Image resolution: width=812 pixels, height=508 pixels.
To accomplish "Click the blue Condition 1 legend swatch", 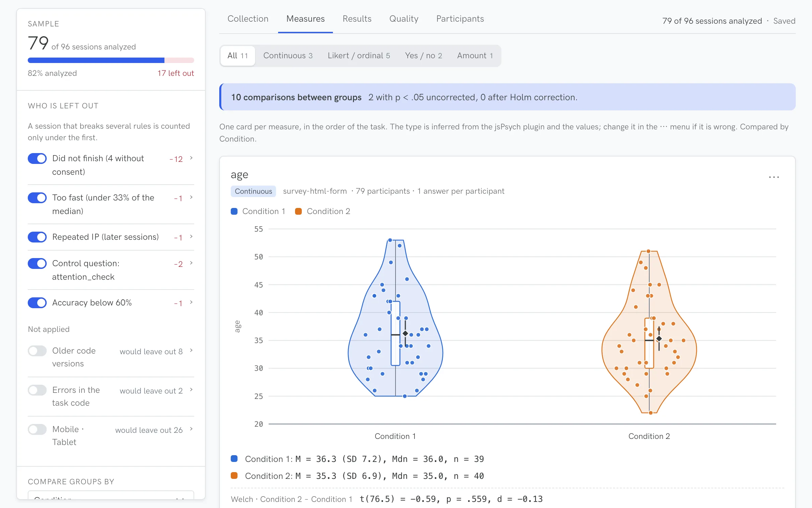I will (x=234, y=211).
